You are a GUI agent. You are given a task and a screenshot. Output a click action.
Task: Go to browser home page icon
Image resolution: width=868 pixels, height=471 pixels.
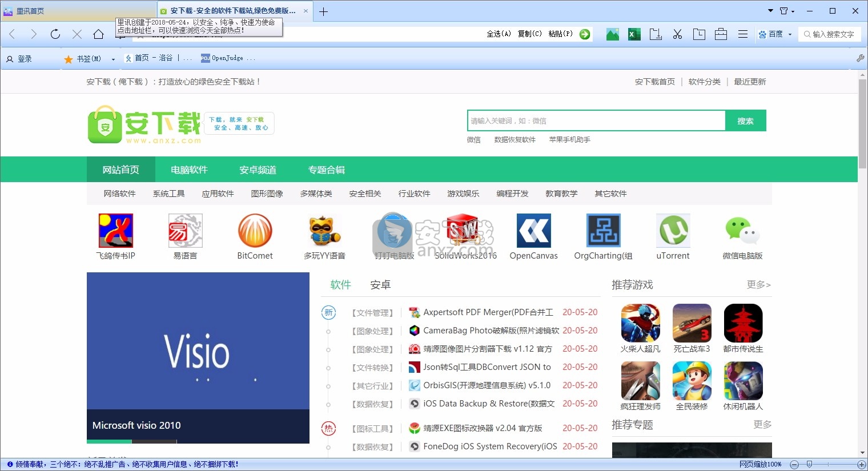coord(98,34)
